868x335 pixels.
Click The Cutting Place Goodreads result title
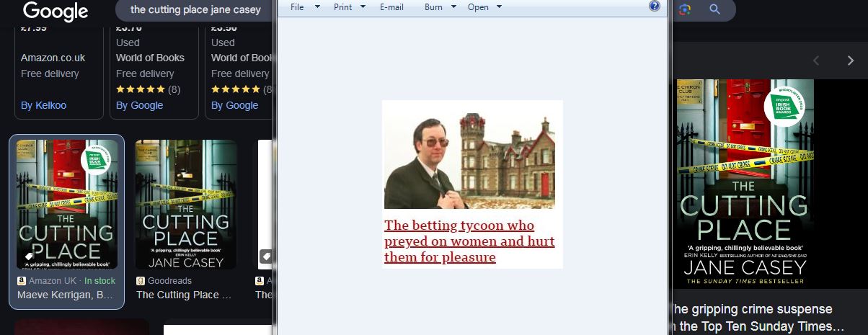(183, 295)
